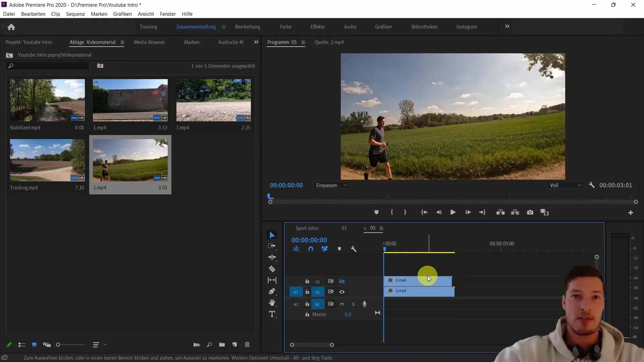
Task: Open timeline display settings wrench
Action: tap(354, 249)
